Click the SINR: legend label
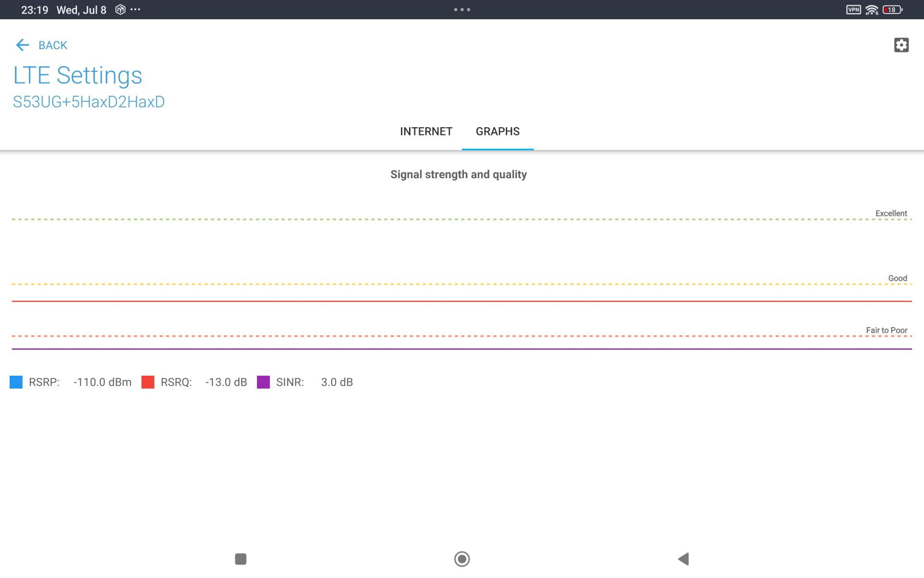The height and width of the screenshot is (578, 924). coord(290,382)
